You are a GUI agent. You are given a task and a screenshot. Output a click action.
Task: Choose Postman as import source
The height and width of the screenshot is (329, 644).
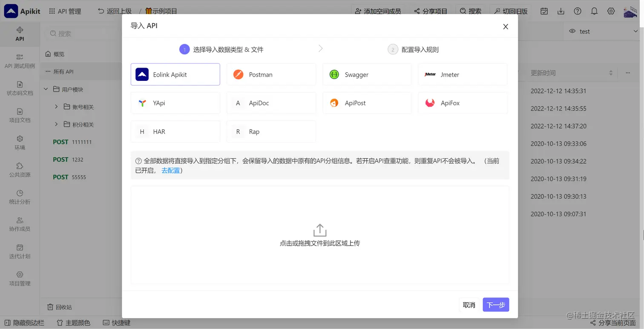(x=271, y=74)
